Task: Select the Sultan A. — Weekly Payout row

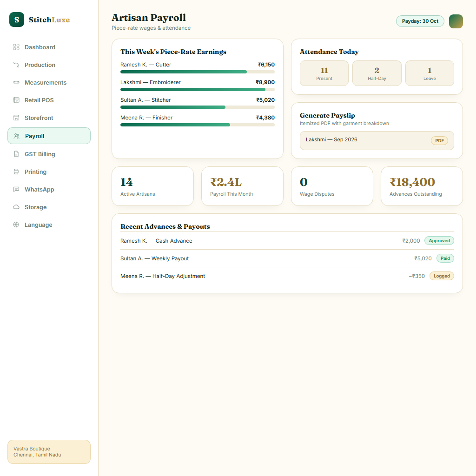Action: coord(287,258)
